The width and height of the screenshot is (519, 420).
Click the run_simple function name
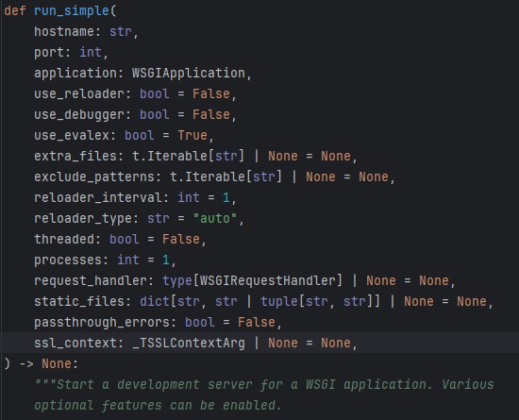pyautogui.click(x=72, y=11)
